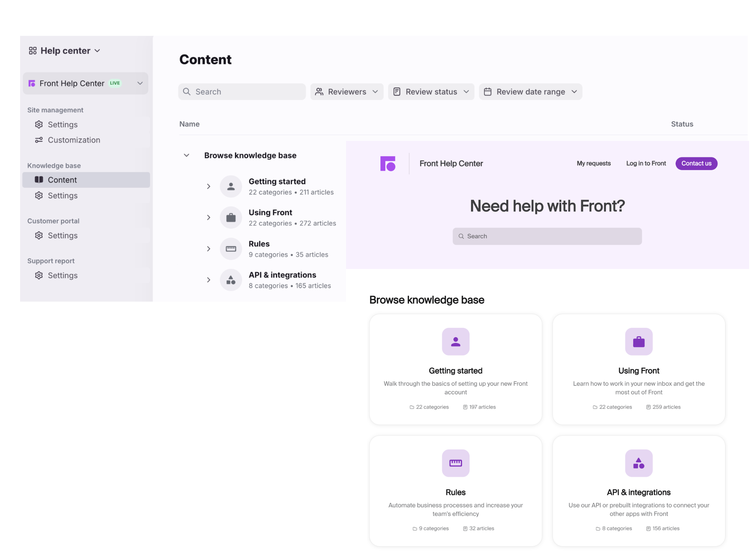Click the gear icon under Site management
The height and width of the screenshot is (560, 752).
(x=39, y=125)
